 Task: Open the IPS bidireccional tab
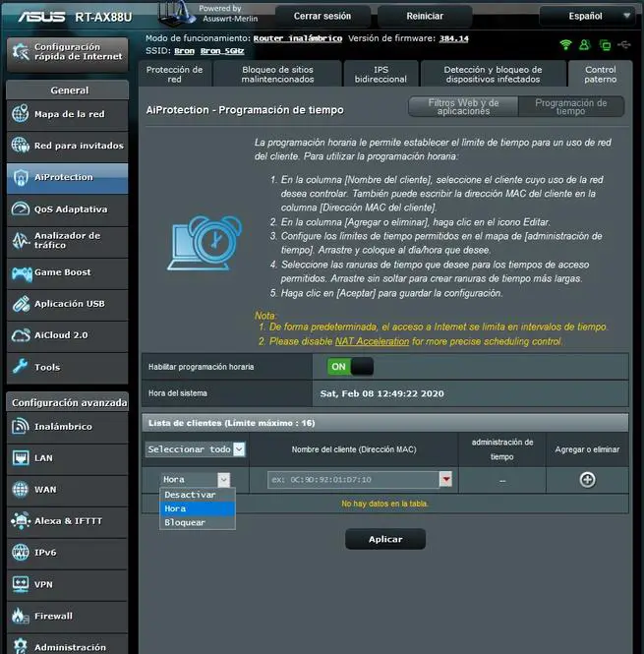[381, 74]
